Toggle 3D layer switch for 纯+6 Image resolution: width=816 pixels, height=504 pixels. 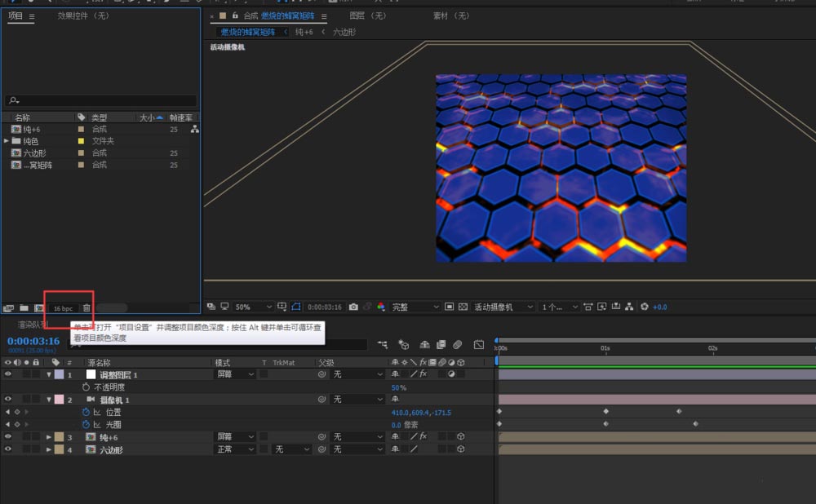click(461, 437)
